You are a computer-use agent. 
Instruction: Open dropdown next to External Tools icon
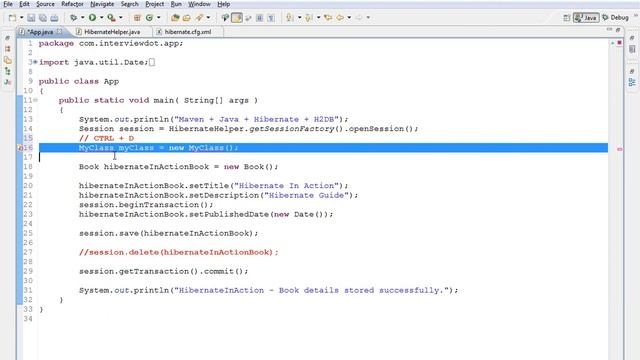click(120, 18)
